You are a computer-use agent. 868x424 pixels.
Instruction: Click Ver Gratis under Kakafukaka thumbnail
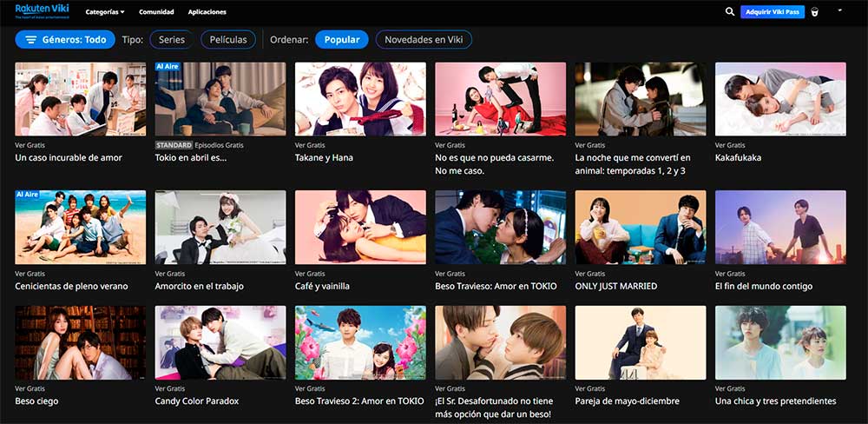(728, 145)
